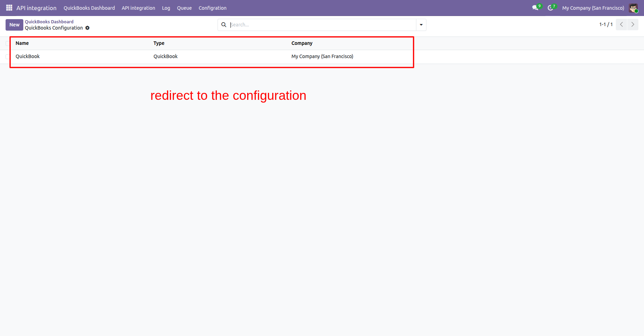The width and height of the screenshot is (644, 336).
Task: Click the gear icon beside QuickBooks Configuration
Action: (87, 28)
